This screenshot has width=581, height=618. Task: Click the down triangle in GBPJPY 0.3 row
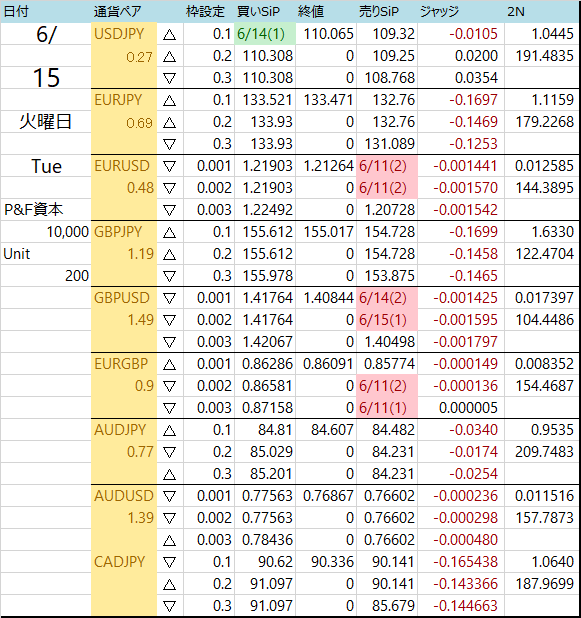(x=169, y=276)
